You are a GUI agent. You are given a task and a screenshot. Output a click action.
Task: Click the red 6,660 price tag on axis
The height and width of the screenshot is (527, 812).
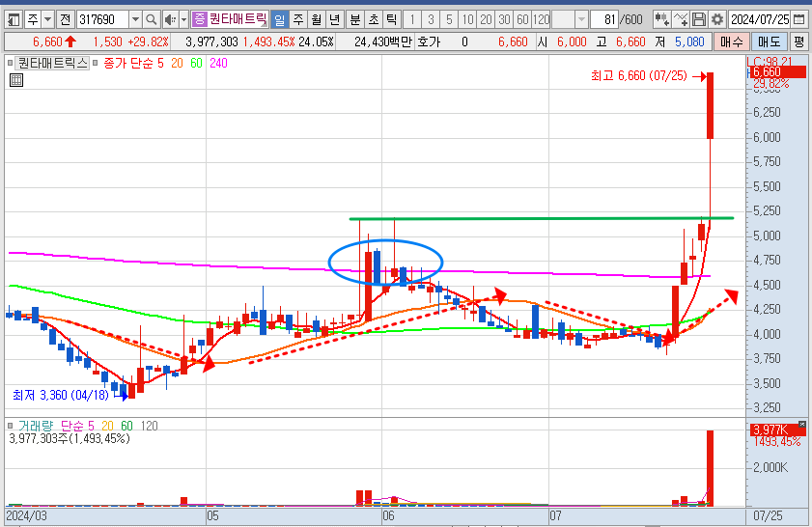pos(777,72)
